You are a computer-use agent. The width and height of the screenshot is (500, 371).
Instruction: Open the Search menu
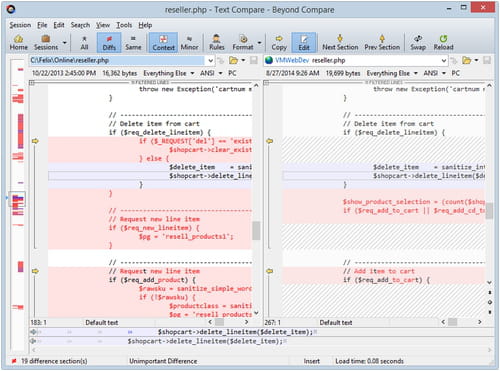pos(80,25)
